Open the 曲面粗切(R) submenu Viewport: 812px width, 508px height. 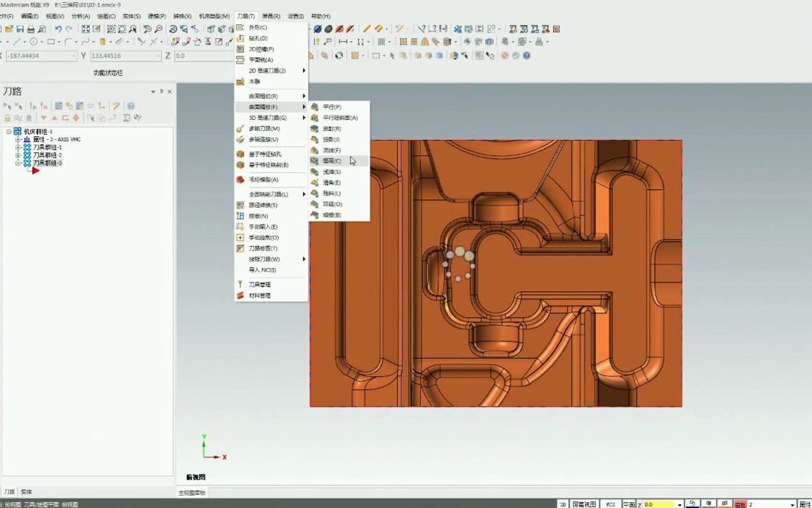271,96
